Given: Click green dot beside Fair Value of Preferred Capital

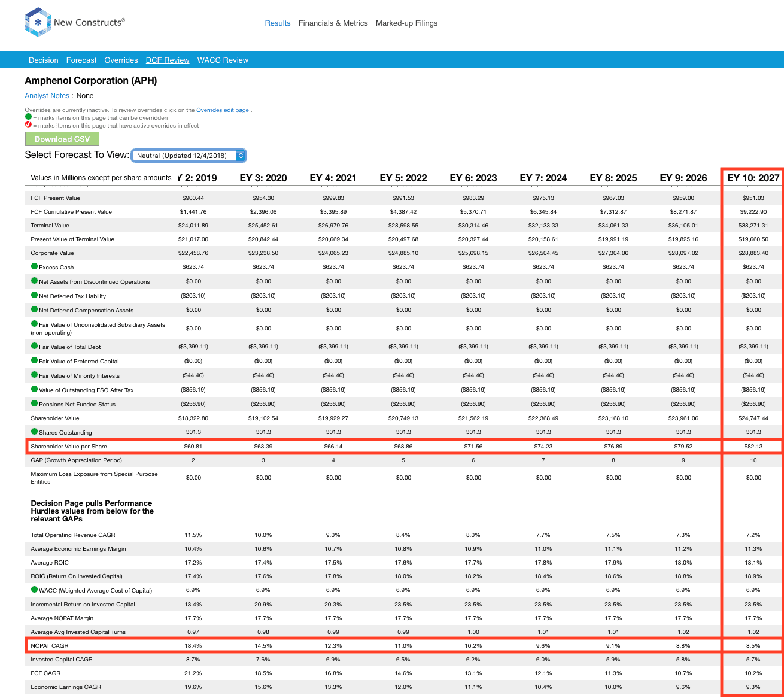Looking at the screenshot, I should (34, 360).
